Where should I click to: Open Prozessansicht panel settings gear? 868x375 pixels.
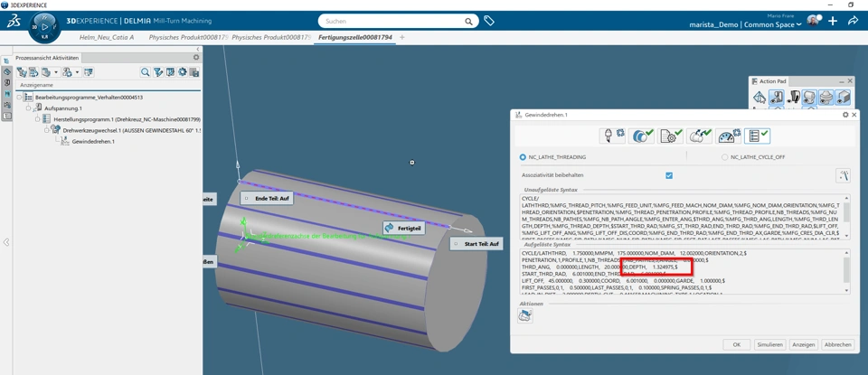tap(196, 58)
